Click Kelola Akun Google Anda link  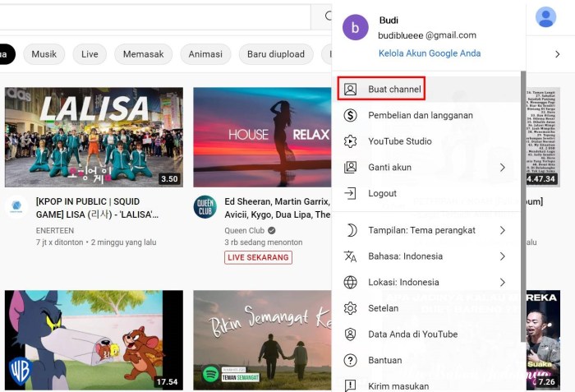[x=430, y=53]
